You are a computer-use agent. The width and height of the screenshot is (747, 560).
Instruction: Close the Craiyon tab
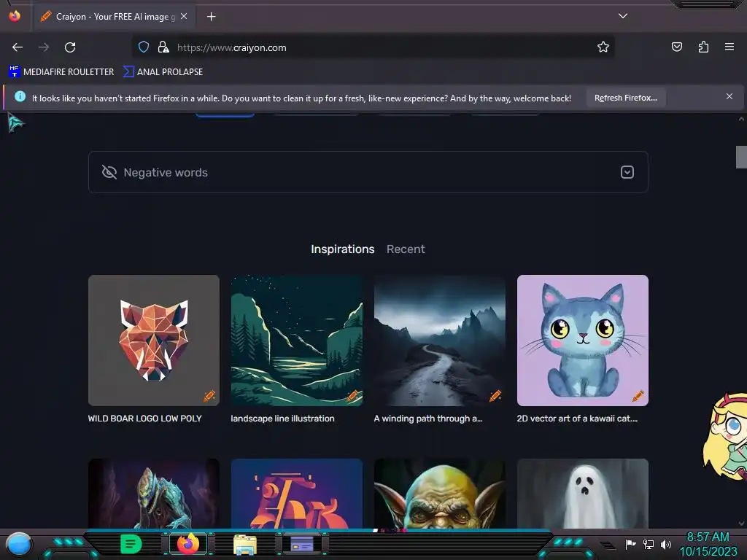coord(184,16)
